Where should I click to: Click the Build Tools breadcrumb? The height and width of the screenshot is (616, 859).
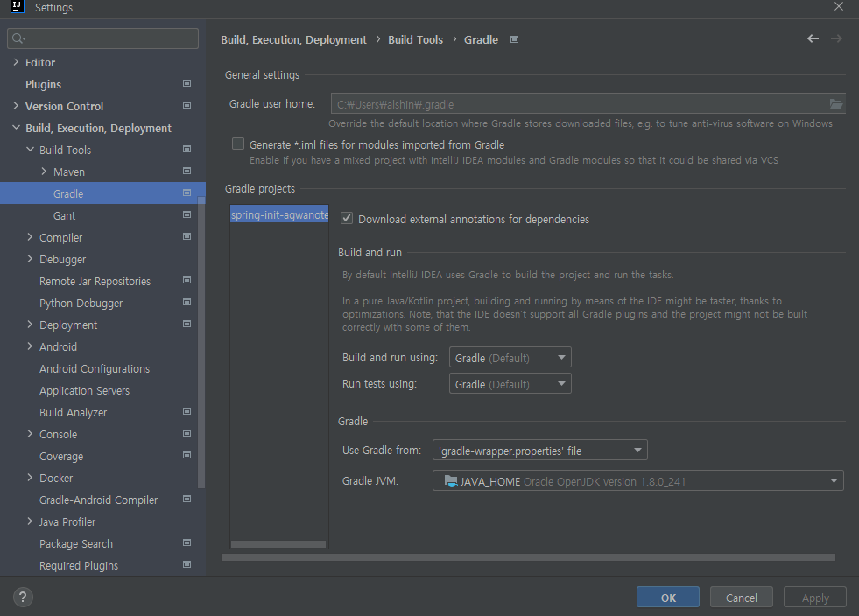coord(415,40)
